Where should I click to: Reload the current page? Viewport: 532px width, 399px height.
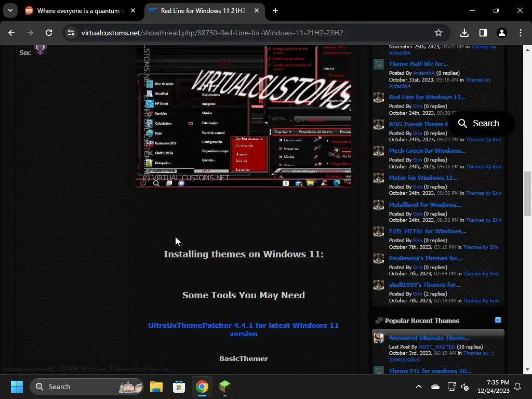pyautogui.click(x=49, y=33)
